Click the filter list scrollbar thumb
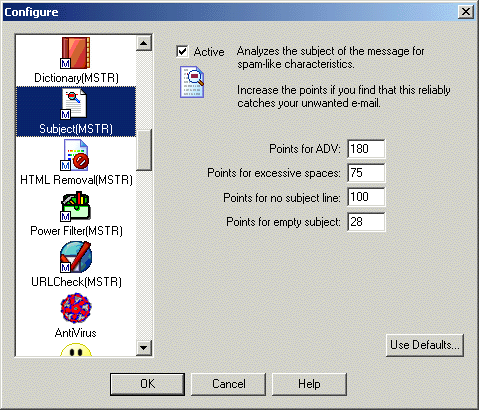Viewport: 479px width, 410px height. pos(144,150)
